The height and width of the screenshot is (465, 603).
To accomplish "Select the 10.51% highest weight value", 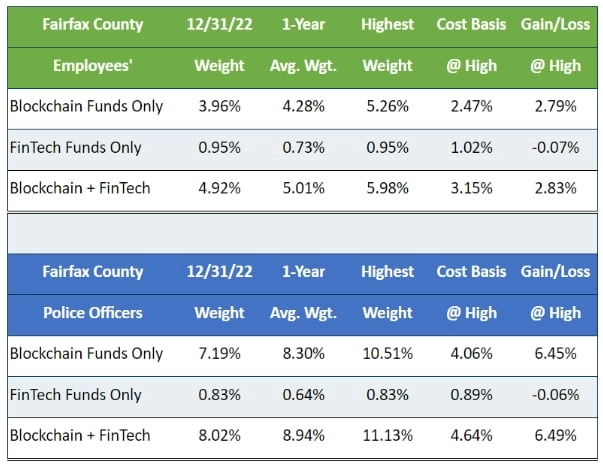I will tap(387, 353).
